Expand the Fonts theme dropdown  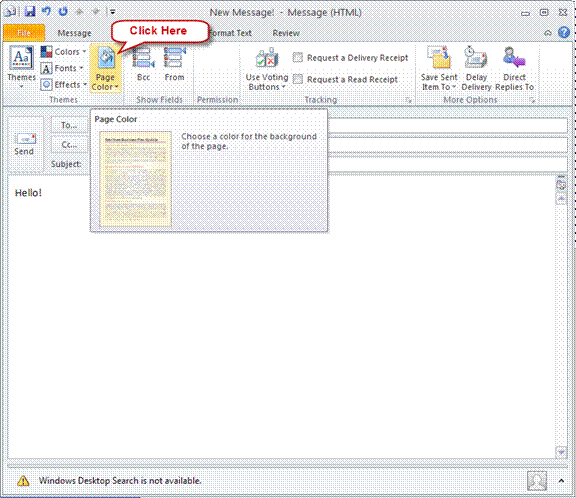tap(62, 68)
